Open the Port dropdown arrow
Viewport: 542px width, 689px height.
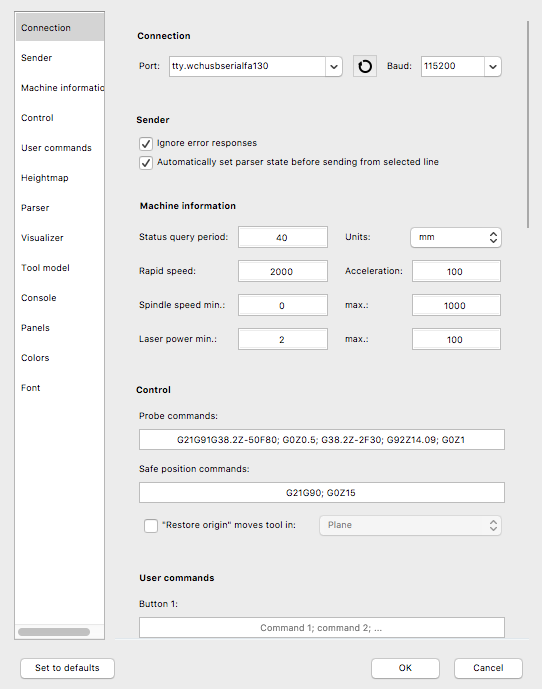(x=334, y=66)
